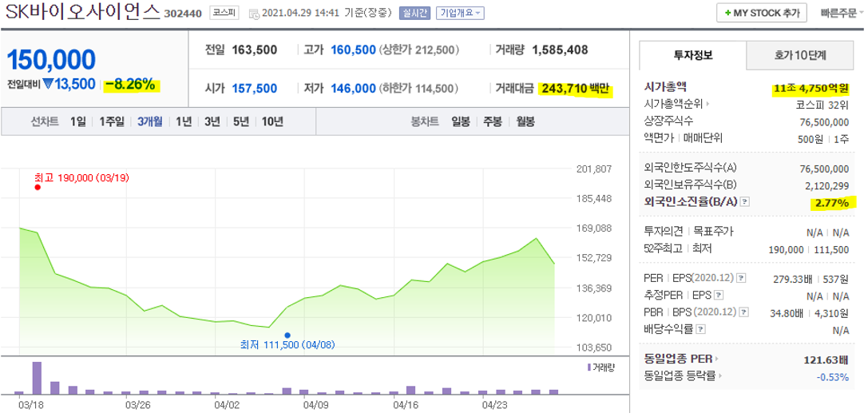Click the stock code 302440

[x=183, y=14]
